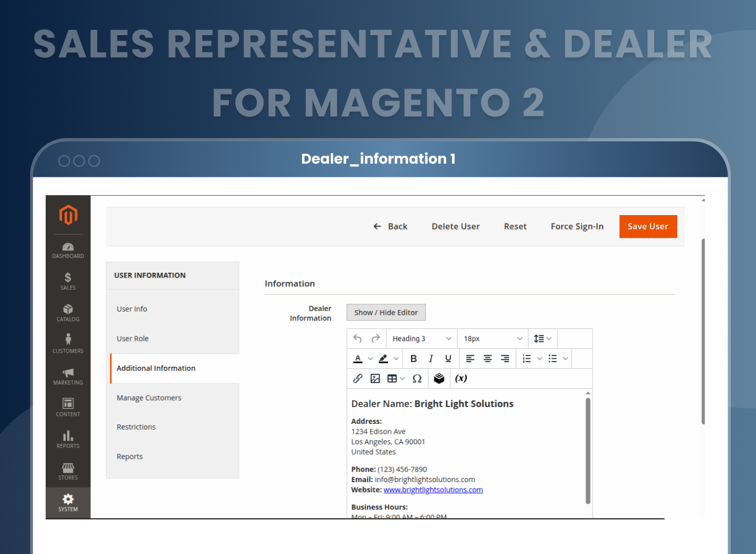This screenshot has height=554, width=756.
Task: Click the Save User button
Action: 648,226
